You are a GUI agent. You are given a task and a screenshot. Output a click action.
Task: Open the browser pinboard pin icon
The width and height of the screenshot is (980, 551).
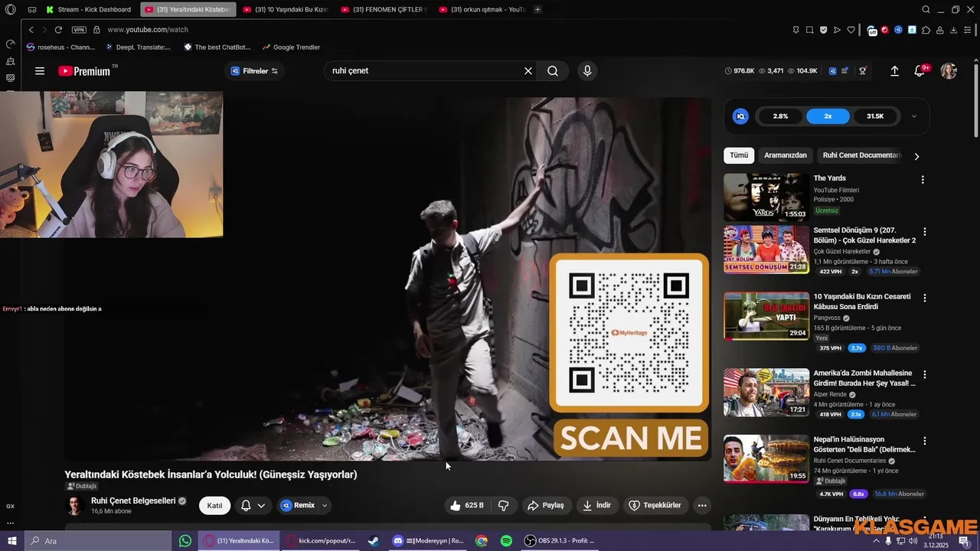pyautogui.click(x=796, y=30)
